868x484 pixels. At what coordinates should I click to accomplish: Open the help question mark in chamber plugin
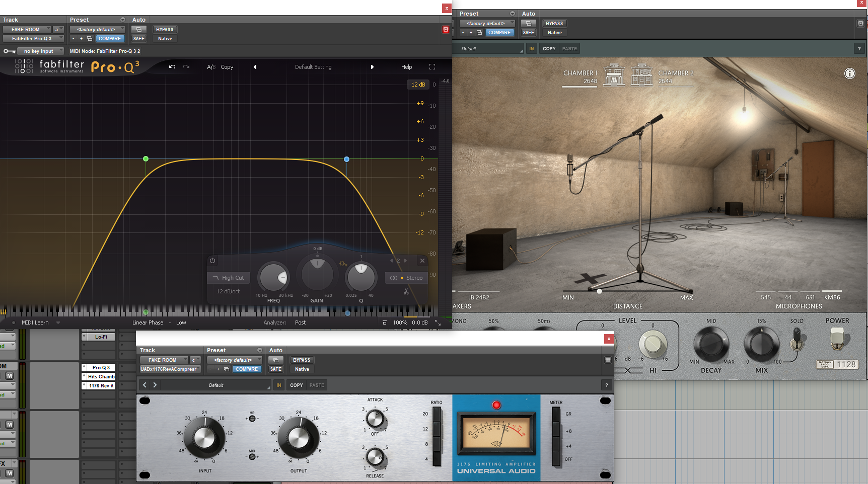tap(859, 49)
